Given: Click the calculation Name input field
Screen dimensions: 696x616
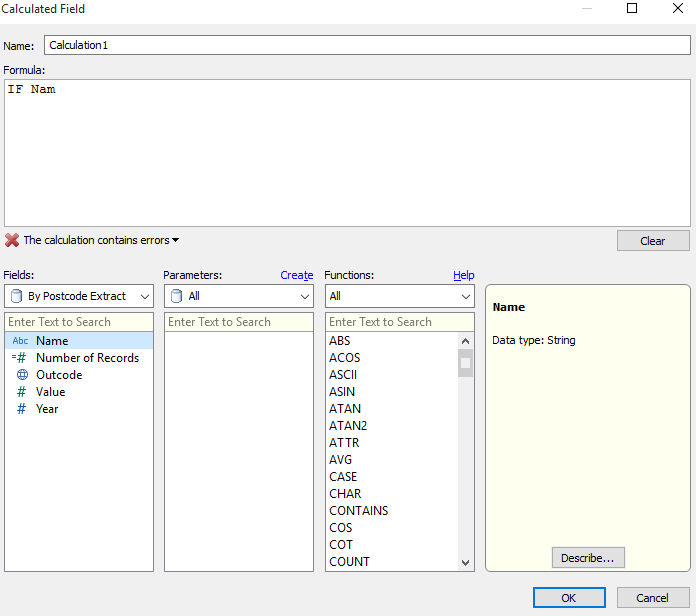Looking at the screenshot, I should click(366, 46).
